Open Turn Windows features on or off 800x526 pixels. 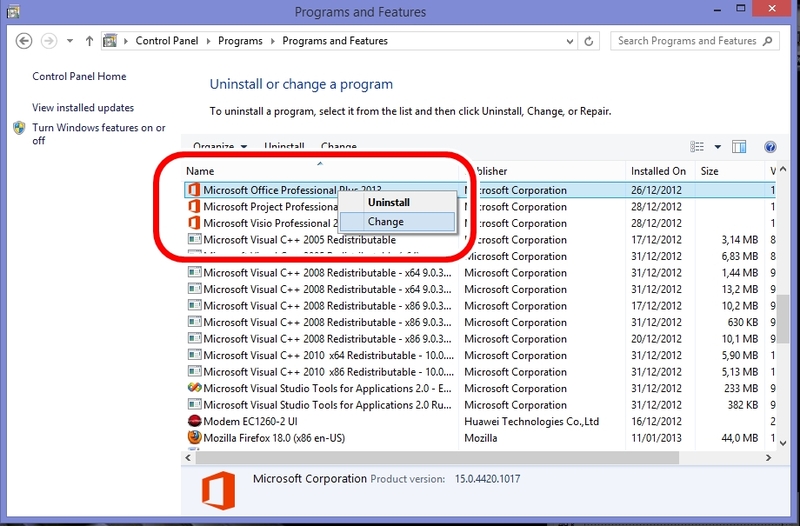(99, 134)
